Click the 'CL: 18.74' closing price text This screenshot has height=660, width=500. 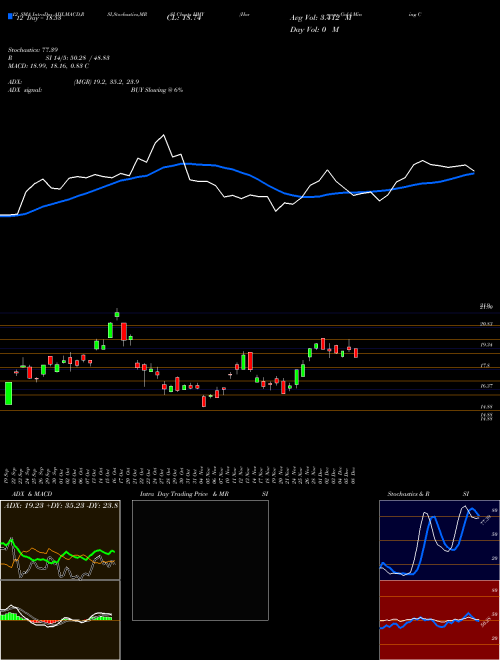pos(185,19)
